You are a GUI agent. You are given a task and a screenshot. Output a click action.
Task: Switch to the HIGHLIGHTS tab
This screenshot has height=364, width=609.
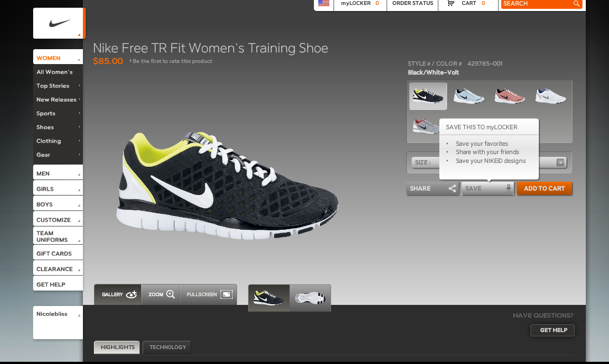point(117,347)
